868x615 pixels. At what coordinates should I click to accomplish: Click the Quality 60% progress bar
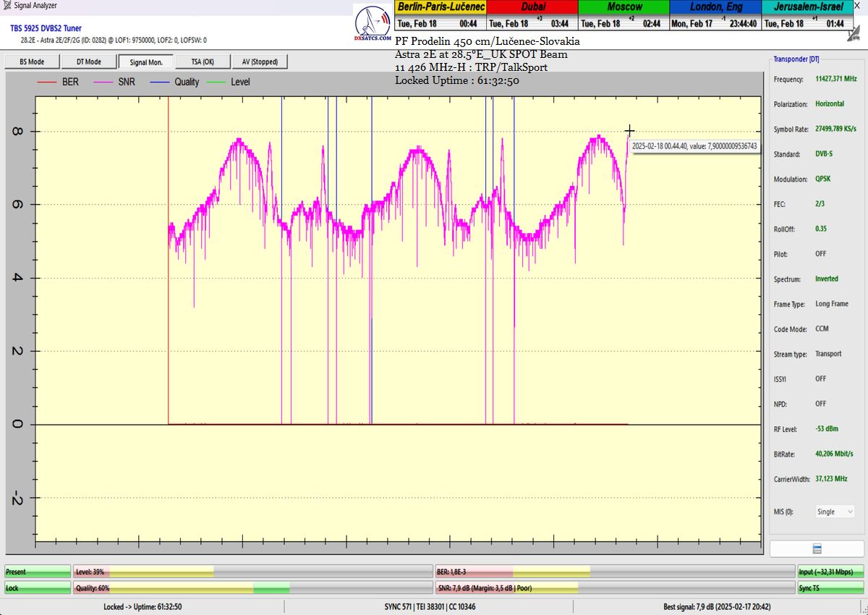point(253,588)
